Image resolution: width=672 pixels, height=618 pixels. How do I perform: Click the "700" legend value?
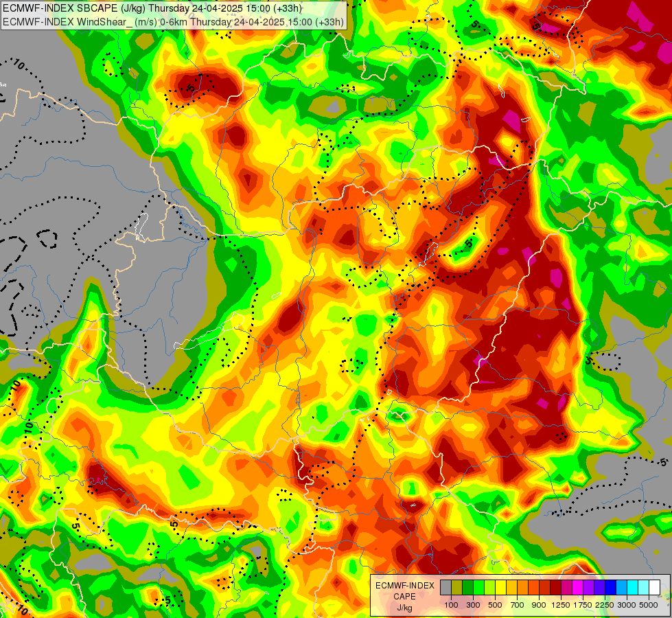[518, 605]
